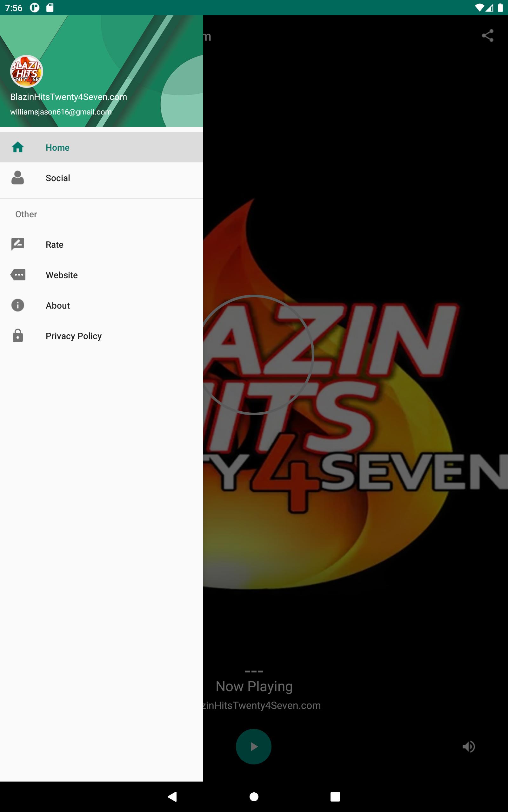
Task: Open Privacy Policy
Action: pyautogui.click(x=102, y=336)
